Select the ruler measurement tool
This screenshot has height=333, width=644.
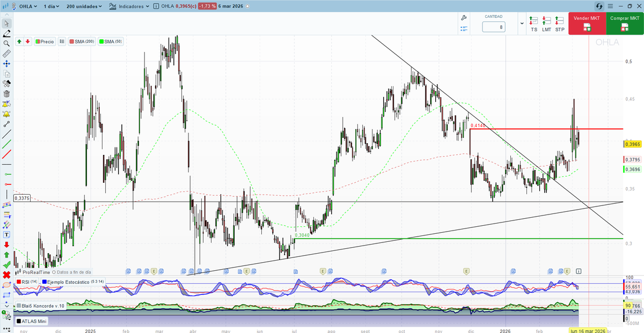click(6, 54)
